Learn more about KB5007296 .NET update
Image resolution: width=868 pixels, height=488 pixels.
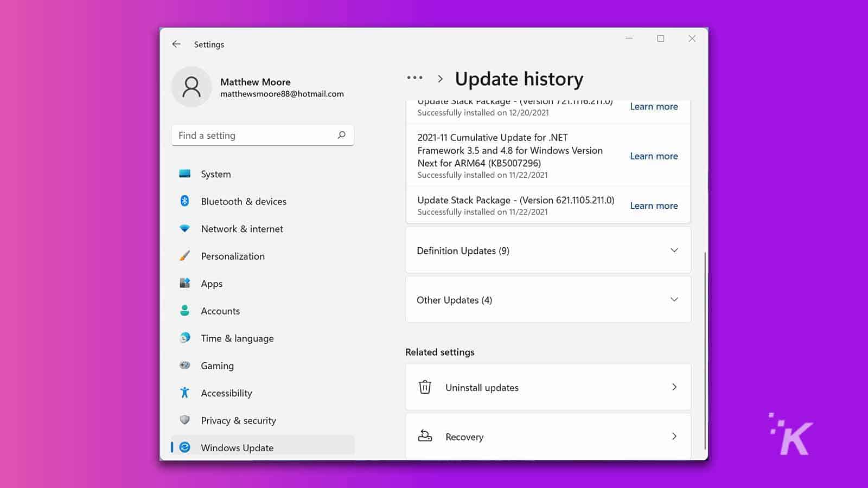pos(654,156)
